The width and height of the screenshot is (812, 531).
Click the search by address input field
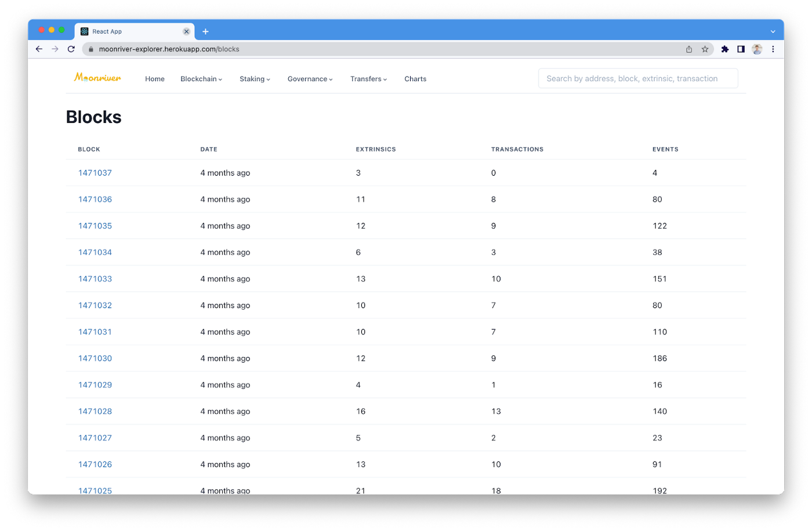pos(638,78)
